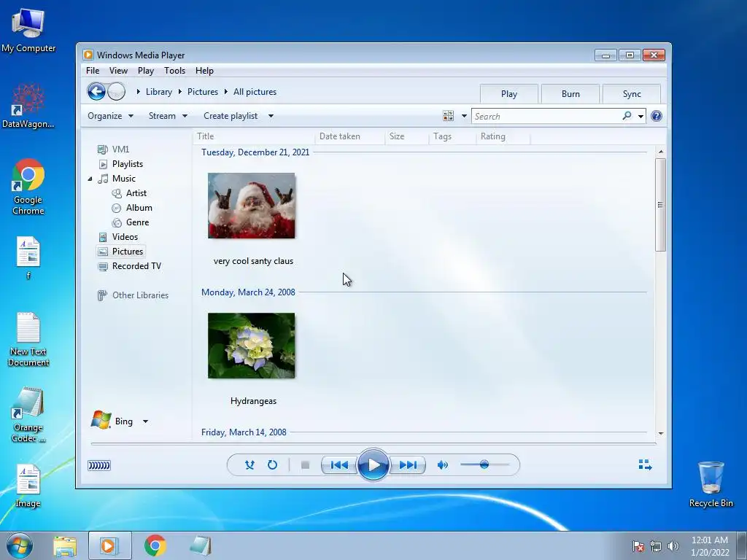Switch to Now Playing view icon
This screenshot has width=747, height=560.
pyautogui.click(x=645, y=464)
